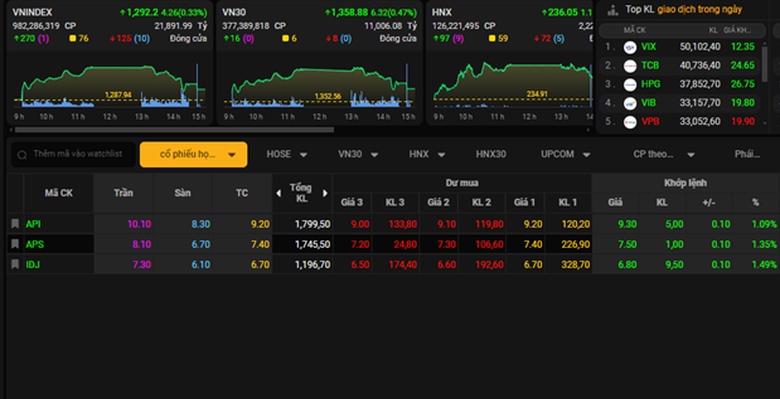Click the VIB stock logo icon
780x399 pixels.
pyautogui.click(x=630, y=103)
